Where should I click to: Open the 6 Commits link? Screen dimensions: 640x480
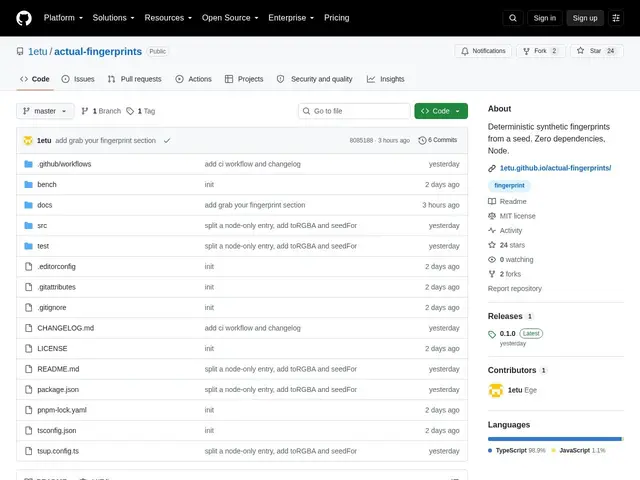point(438,140)
